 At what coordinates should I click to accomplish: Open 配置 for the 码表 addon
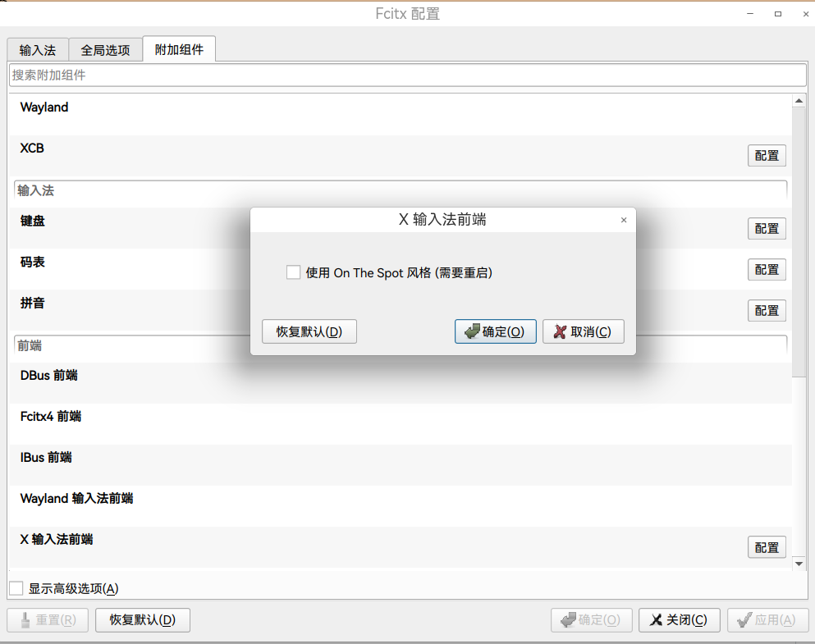tap(767, 270)
